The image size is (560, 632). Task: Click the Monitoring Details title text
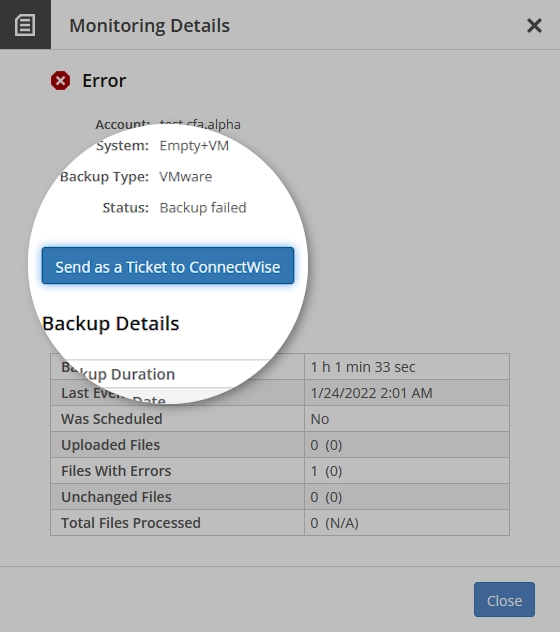150,26
